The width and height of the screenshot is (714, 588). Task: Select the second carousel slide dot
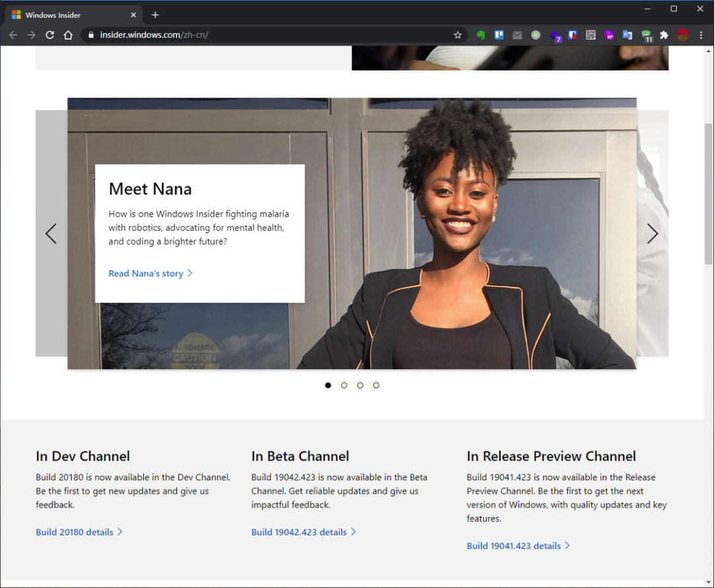click(344, 385)
